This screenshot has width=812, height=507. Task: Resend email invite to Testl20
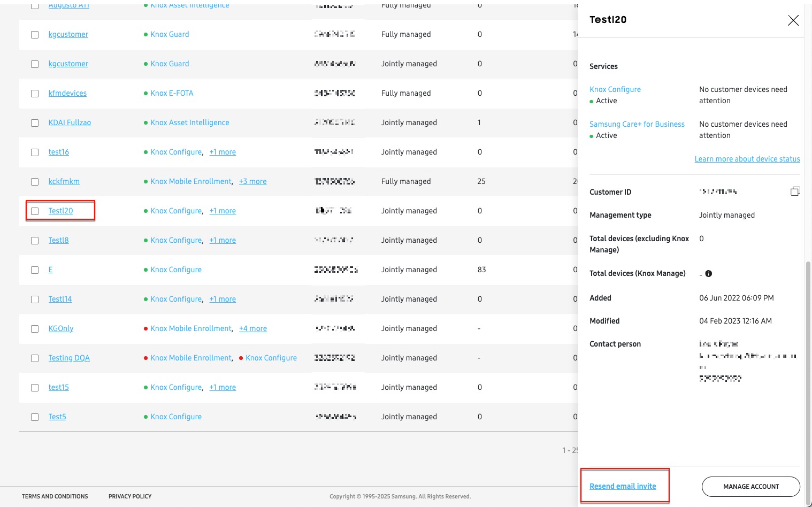pyautogui.click(x=623, y=486)
